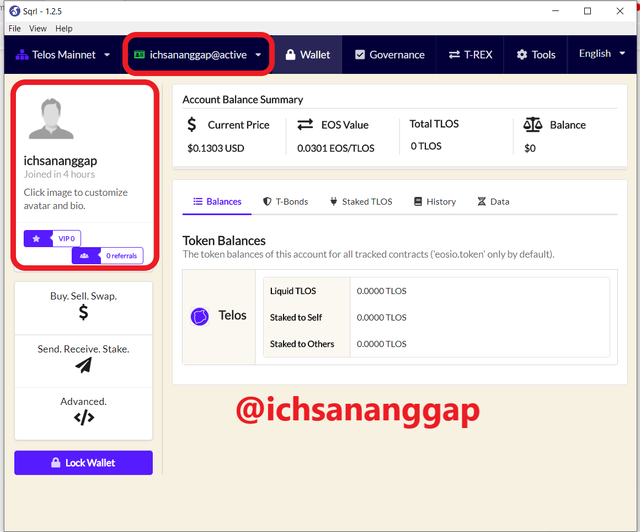Click the 0 TLOS total value
The image size is (640, 532).
click(x=426, y=146)
